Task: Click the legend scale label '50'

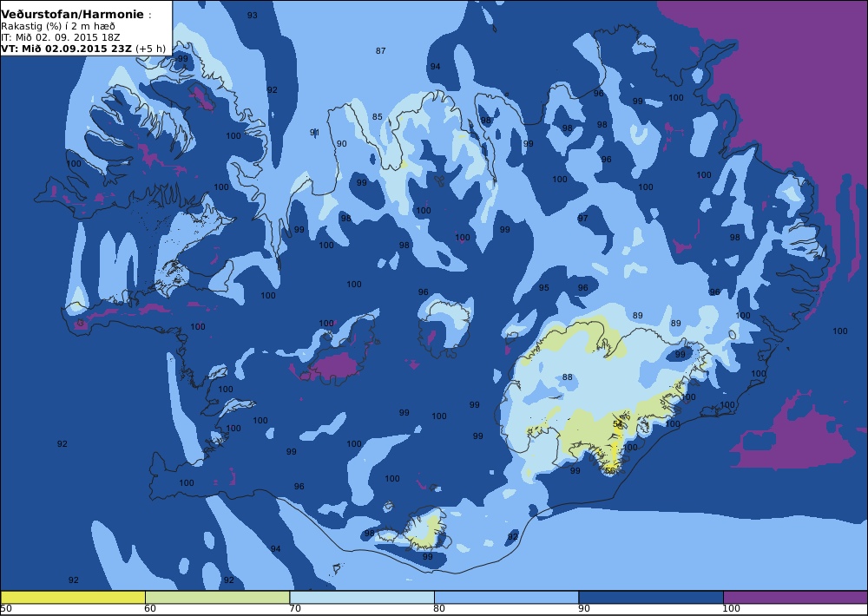Action: pos(6,609)
